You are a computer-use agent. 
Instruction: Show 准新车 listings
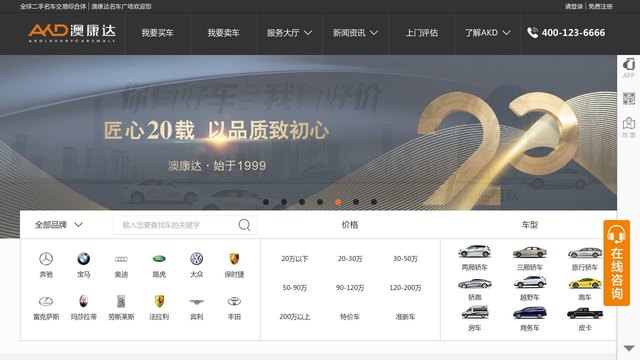click(x=405, y=317)
